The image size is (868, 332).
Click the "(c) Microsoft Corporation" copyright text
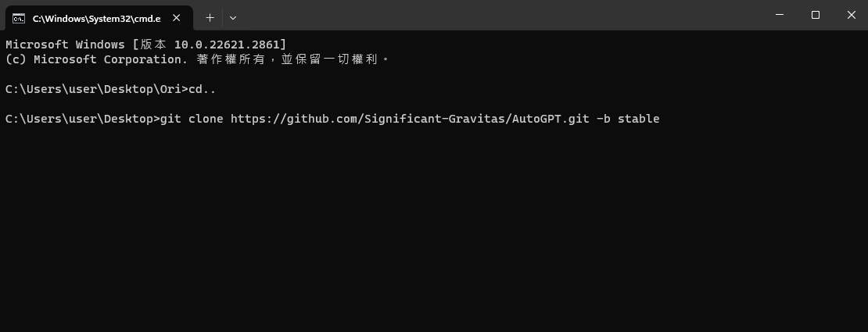[96, 59]
